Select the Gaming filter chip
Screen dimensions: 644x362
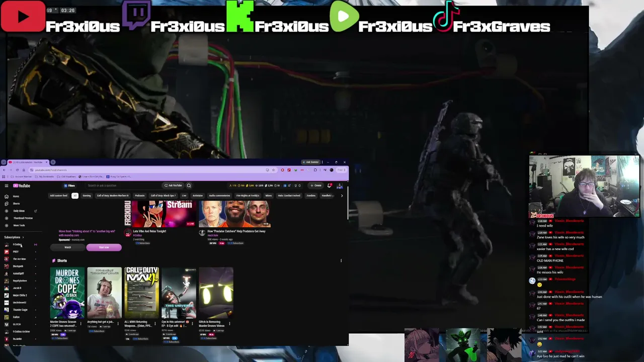[87, 196]
